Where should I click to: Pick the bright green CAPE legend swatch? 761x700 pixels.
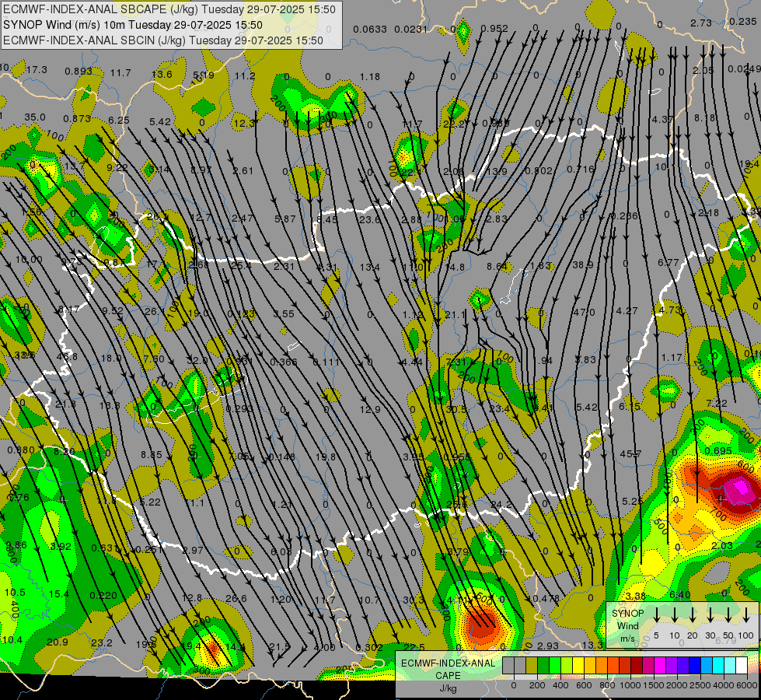[555, 665]
